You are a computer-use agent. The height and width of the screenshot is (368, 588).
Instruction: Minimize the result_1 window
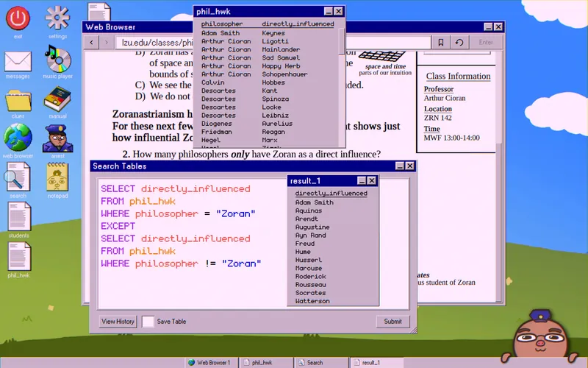(362, 181)
